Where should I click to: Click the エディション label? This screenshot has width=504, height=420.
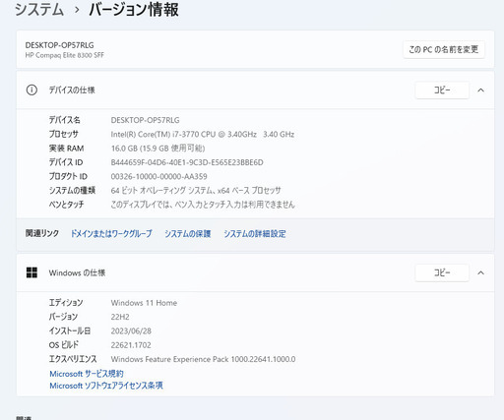click(x=66, y=303)
